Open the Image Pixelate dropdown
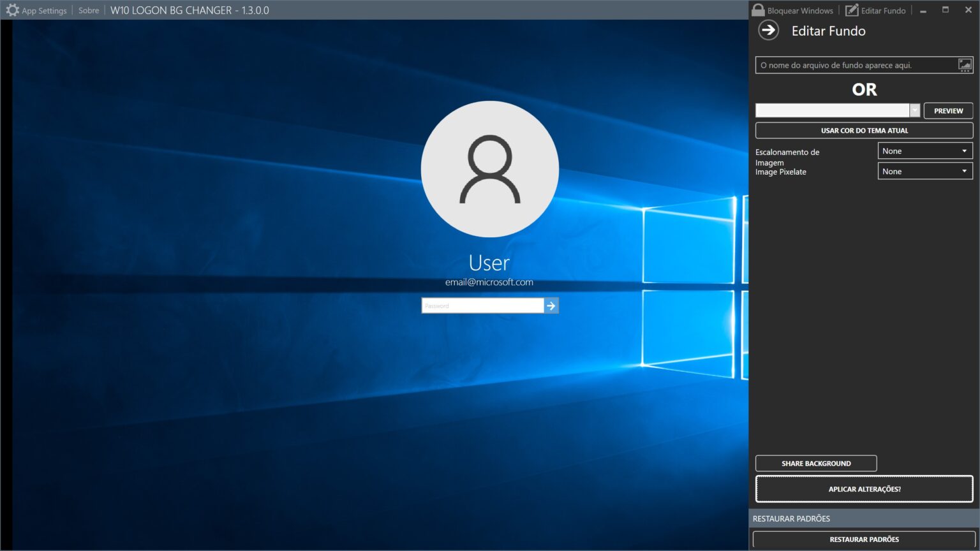This screenshot has width=980, height=551. [x=924, y=171]
